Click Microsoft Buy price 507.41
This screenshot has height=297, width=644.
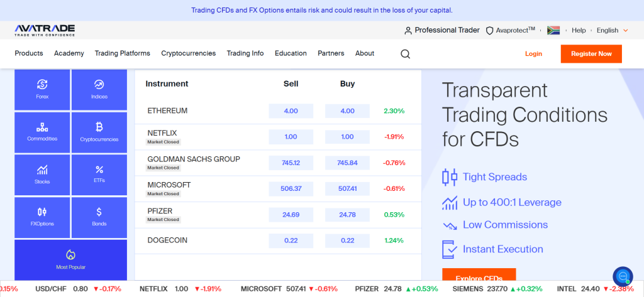(347, 189)
